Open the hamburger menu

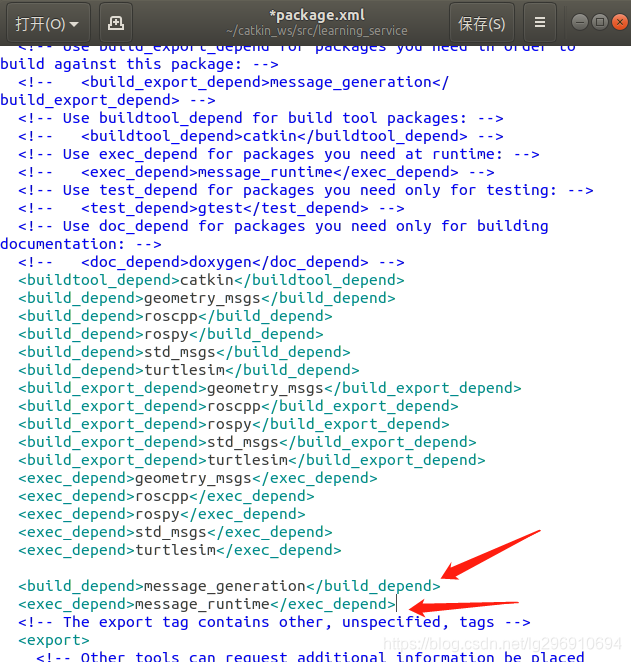(x=539, y=23)
